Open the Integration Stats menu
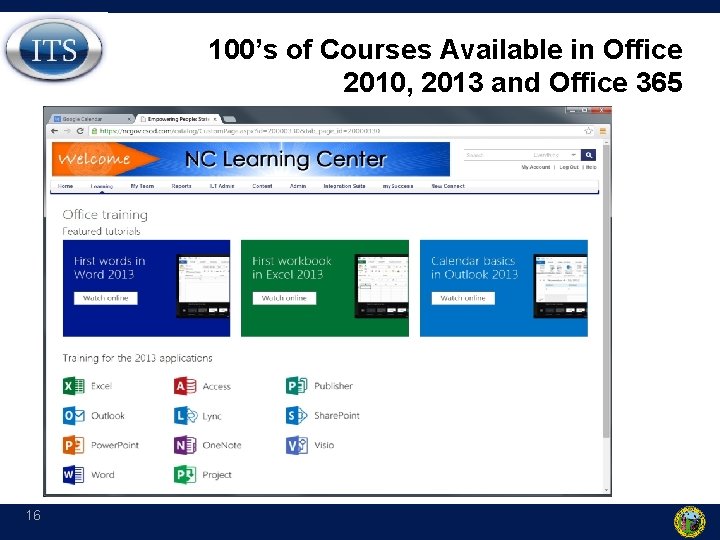 344,186
